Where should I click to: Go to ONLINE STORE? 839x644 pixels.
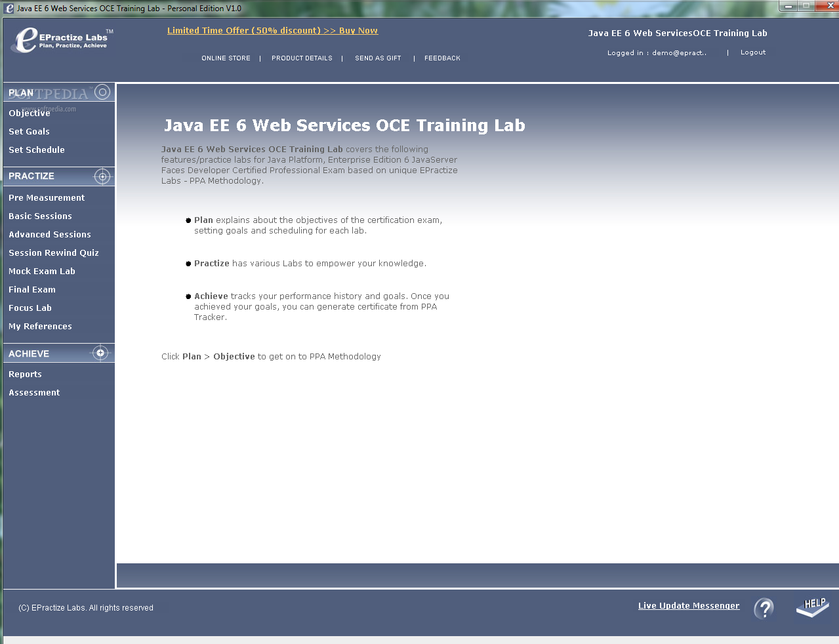point(226,58)
